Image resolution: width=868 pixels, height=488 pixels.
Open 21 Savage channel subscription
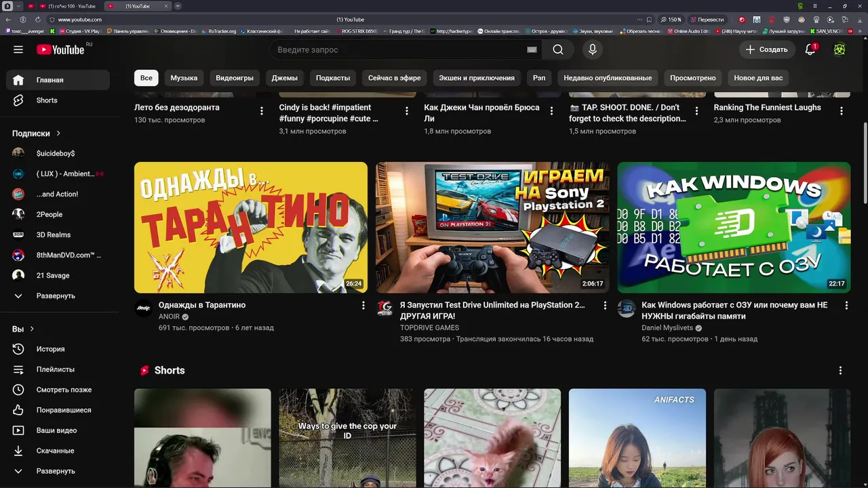[x=58, y=275]
